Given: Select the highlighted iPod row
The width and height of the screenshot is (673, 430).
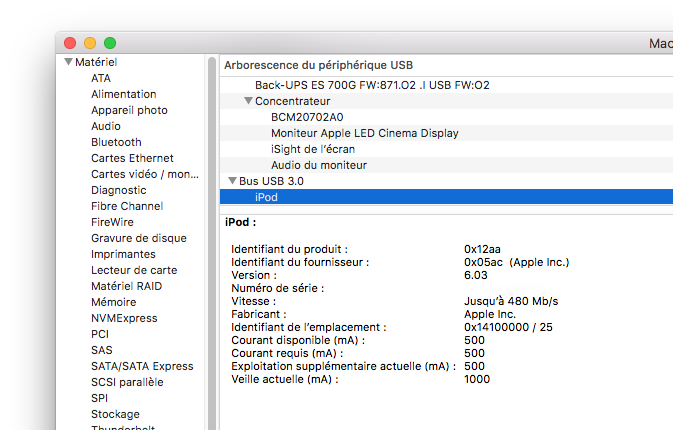Looking at the screenshot, I should coord(446,197).
